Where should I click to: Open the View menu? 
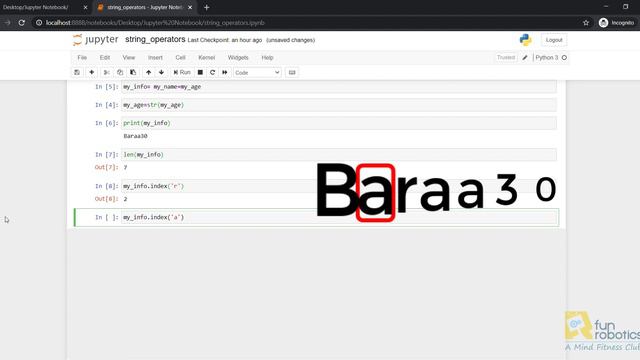[x=129, y=58]
